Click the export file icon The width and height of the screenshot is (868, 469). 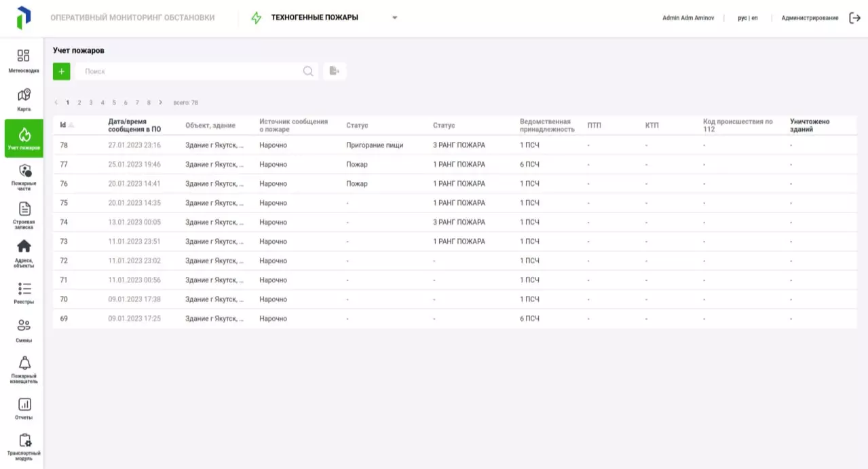coord(334,71)
